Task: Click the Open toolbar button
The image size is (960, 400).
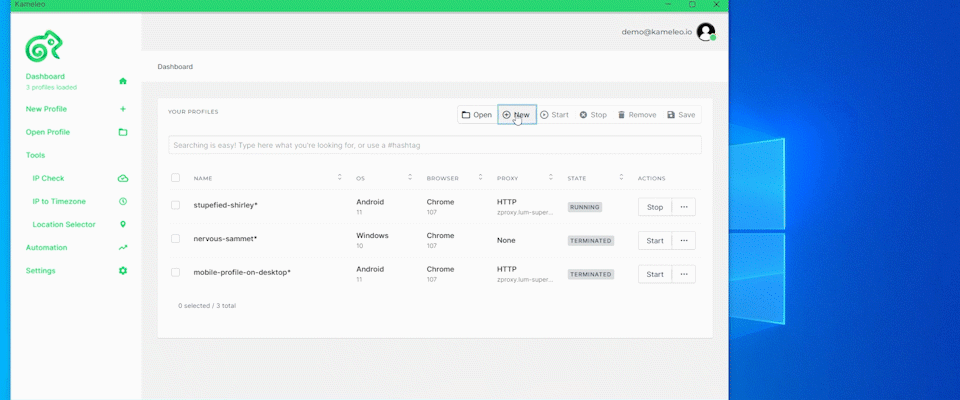Action: (477, 115)
